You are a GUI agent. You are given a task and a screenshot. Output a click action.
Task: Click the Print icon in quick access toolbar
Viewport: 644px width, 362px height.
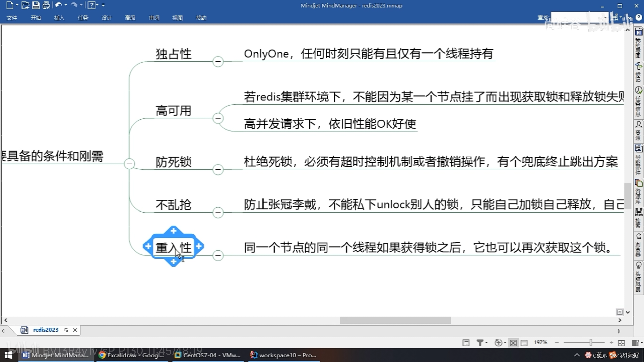pyautogui.click(x=46, y=5)
